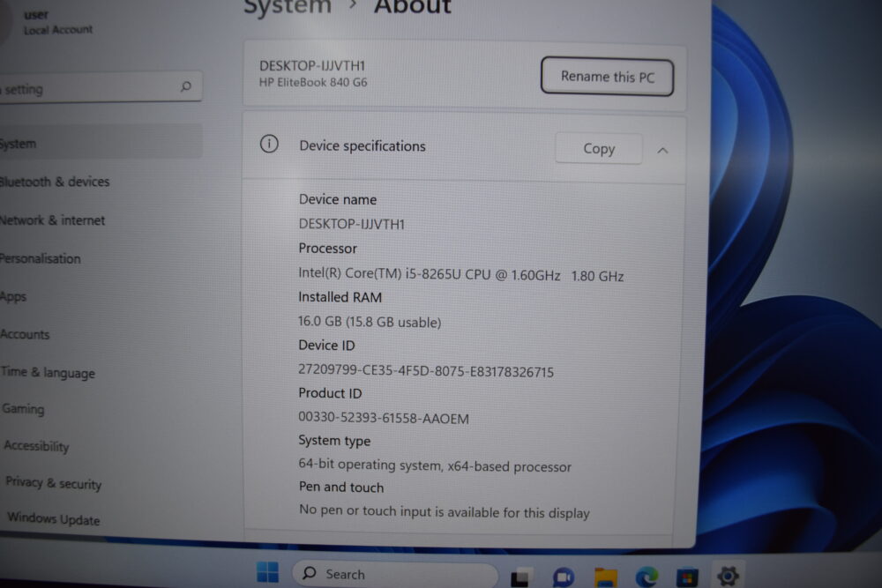The image size is (882, 588).
Task: Click the Settings gear in taskbar
Action: (728, 576)
